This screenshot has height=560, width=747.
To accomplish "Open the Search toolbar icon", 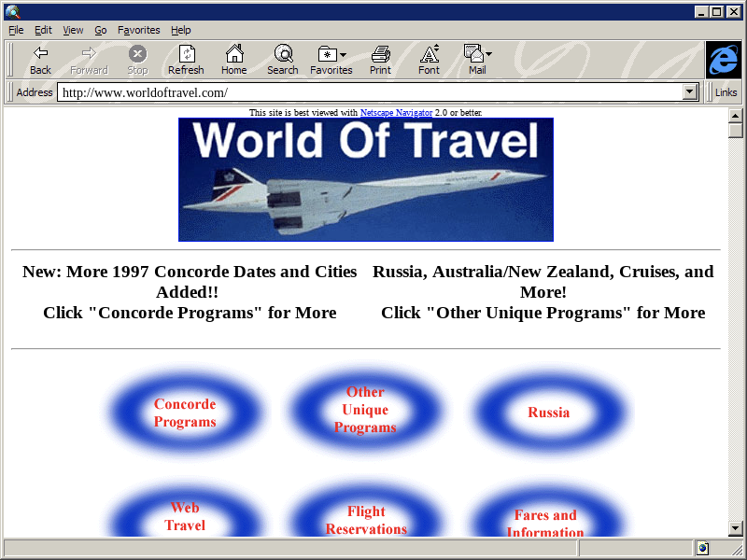I will 282,54.
